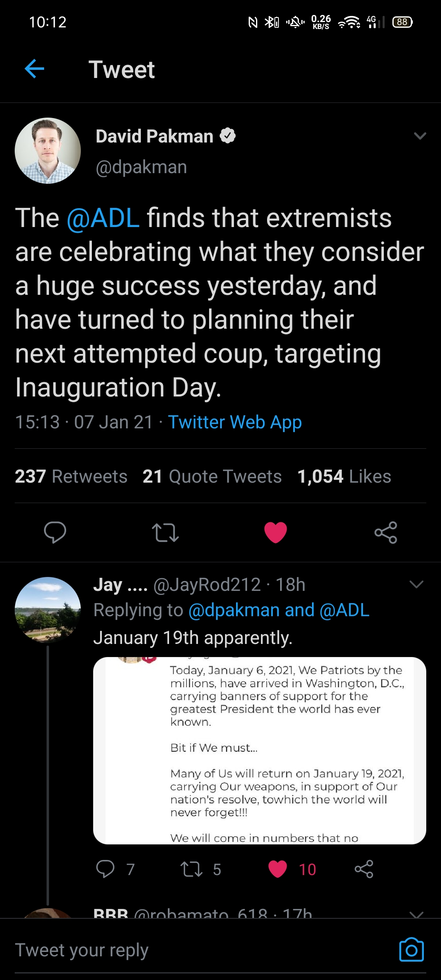Retweet Jay's reply
This screenshot has height=980, width=441.
pyautogui.click(x=192, y=869)
